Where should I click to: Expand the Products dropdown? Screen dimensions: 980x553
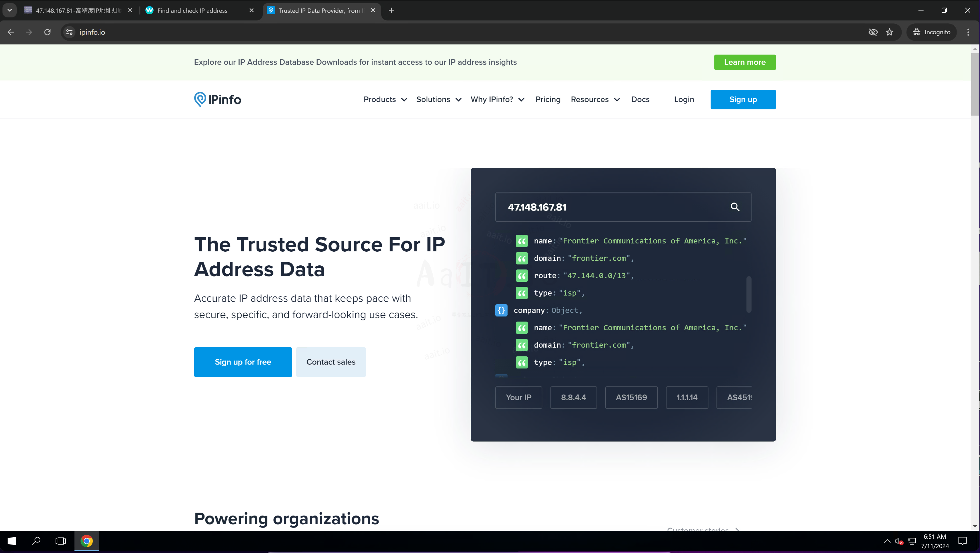click(x=385, y=99)
